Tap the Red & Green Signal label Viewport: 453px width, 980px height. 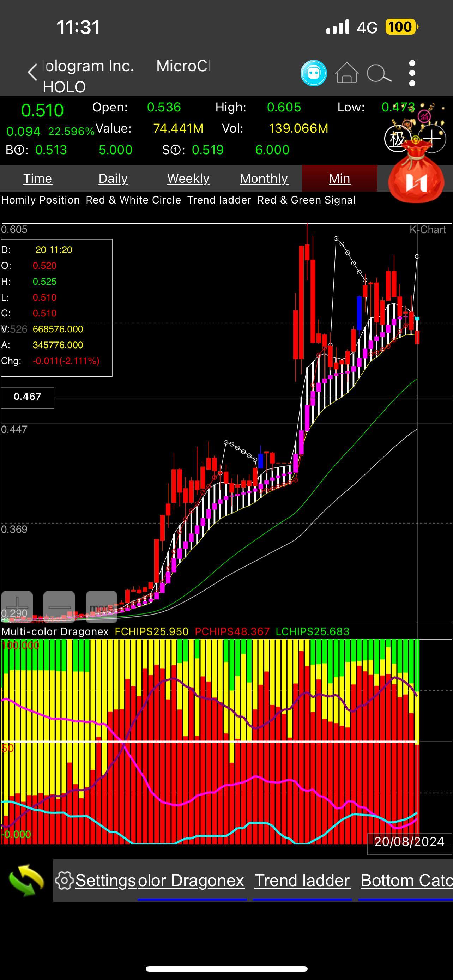pyautogui.click(x=306, y=200)
